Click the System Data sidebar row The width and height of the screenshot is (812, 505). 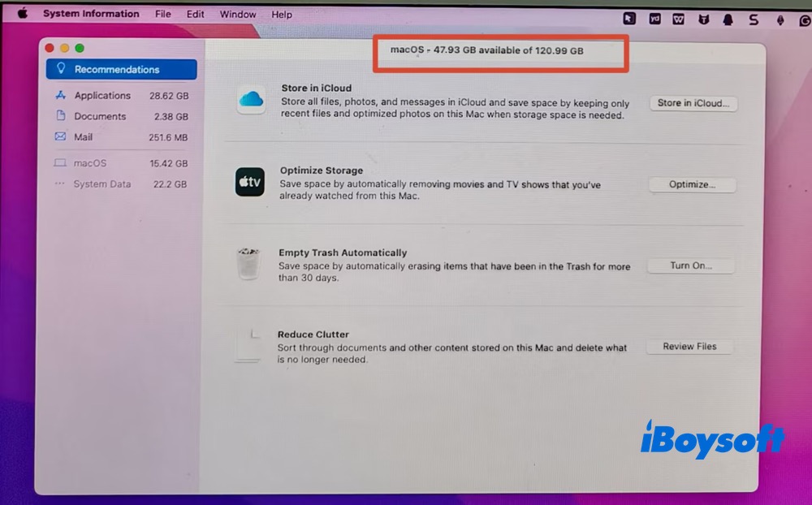pyautogui.click(x=121, y=183)
